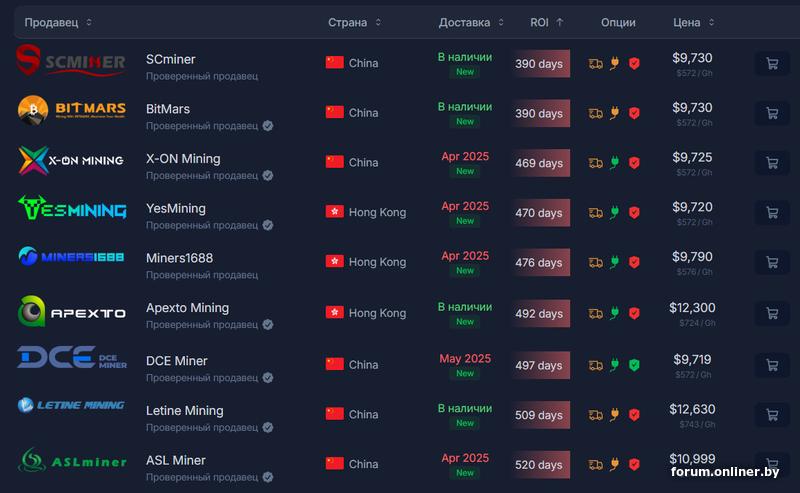Click the truck icon in Miners1688 row
Screen dimensions: 800x493
pyautogui.click(x=595, y=262)
